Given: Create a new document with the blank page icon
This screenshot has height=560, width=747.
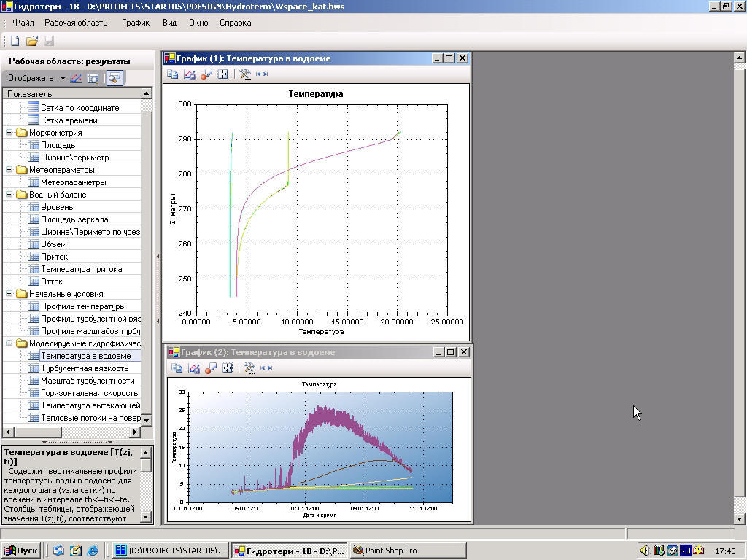Looking at the screenshot, I should 15,42.
